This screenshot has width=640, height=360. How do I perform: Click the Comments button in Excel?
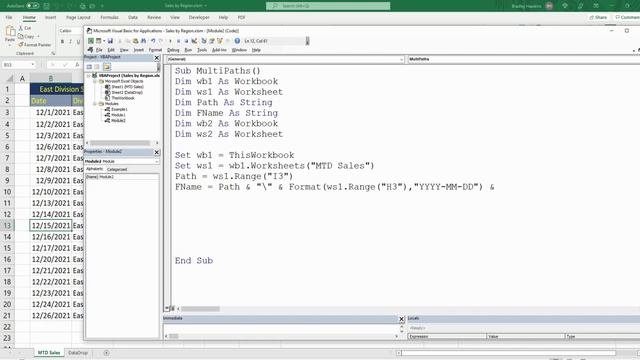627,18
